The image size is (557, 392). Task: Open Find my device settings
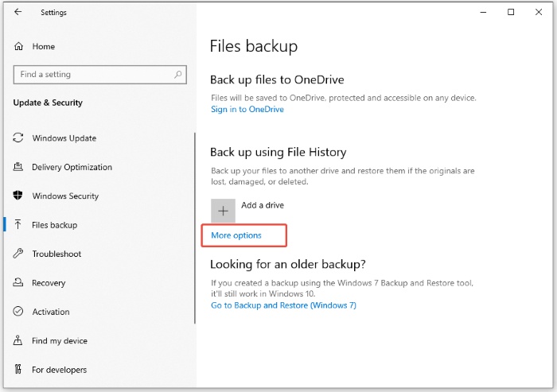[x=60, y=341]
